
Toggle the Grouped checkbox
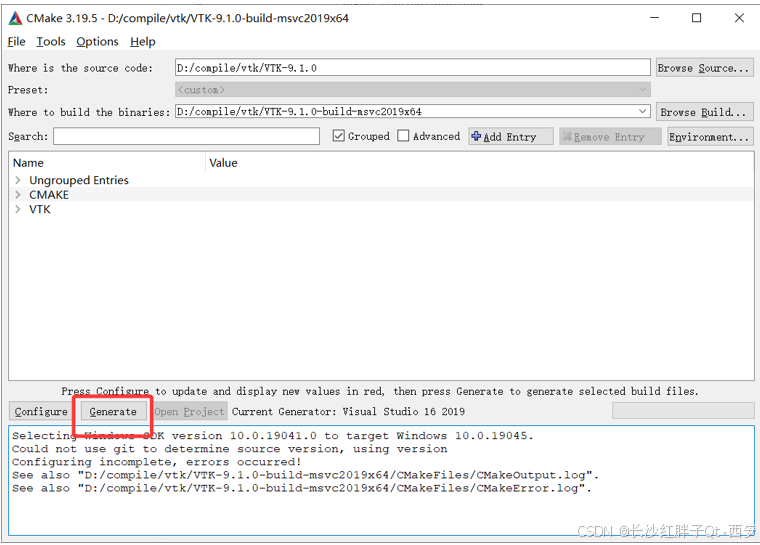tap(338, 136)
